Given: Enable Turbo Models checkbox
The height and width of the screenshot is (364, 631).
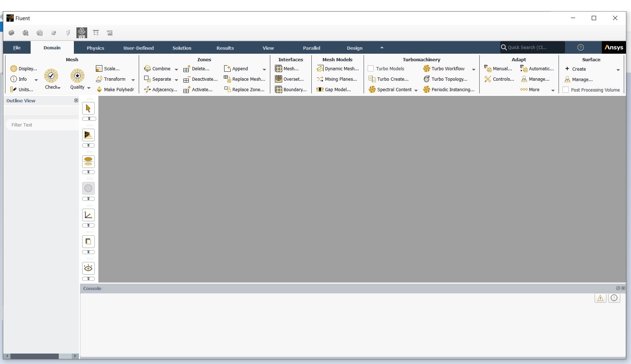Looking at the screenshot, I should tap(370, 68).
